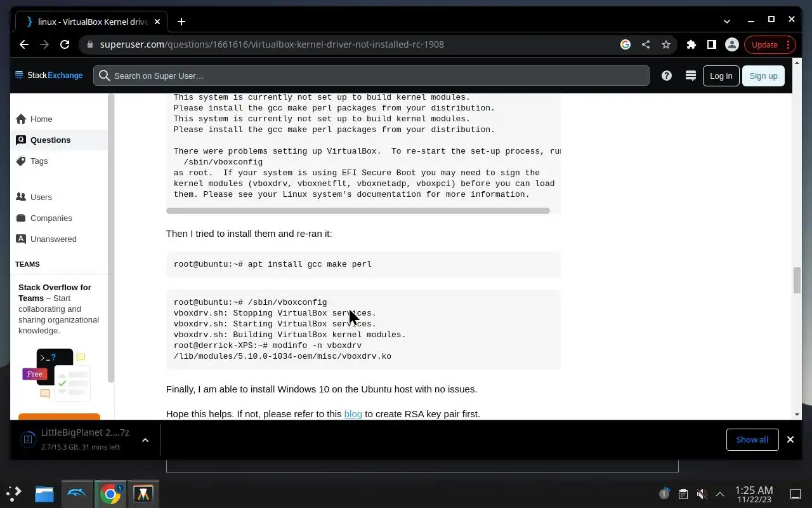Click the Stack Overflow for Teams illustration

tap(57, 375)
